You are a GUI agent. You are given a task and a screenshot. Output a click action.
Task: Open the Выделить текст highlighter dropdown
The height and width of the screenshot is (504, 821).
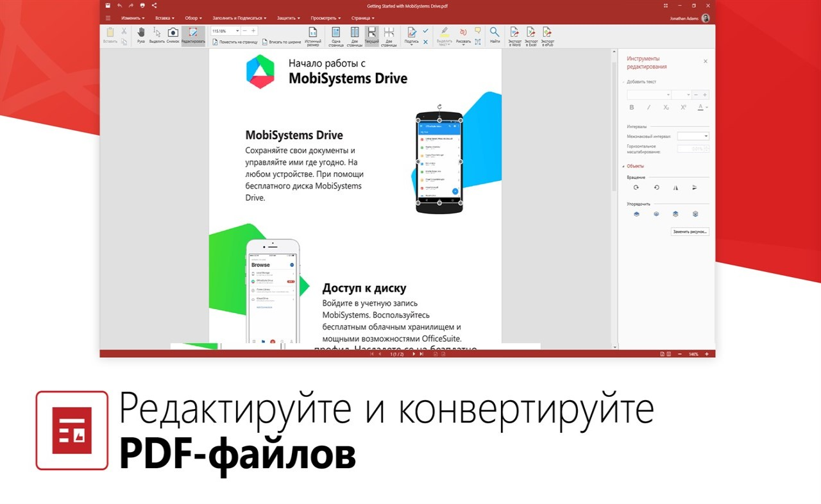coord(444,37)
